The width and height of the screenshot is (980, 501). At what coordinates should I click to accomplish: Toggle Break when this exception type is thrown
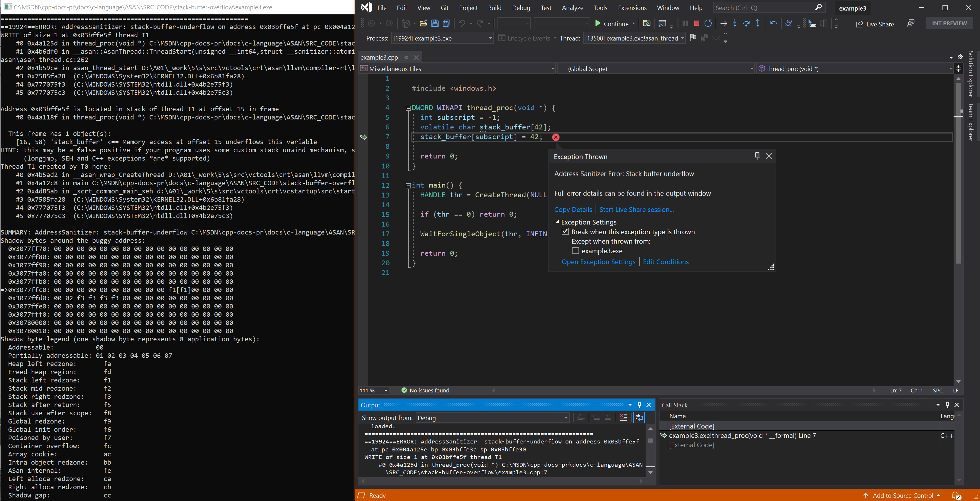coord(565,231)
